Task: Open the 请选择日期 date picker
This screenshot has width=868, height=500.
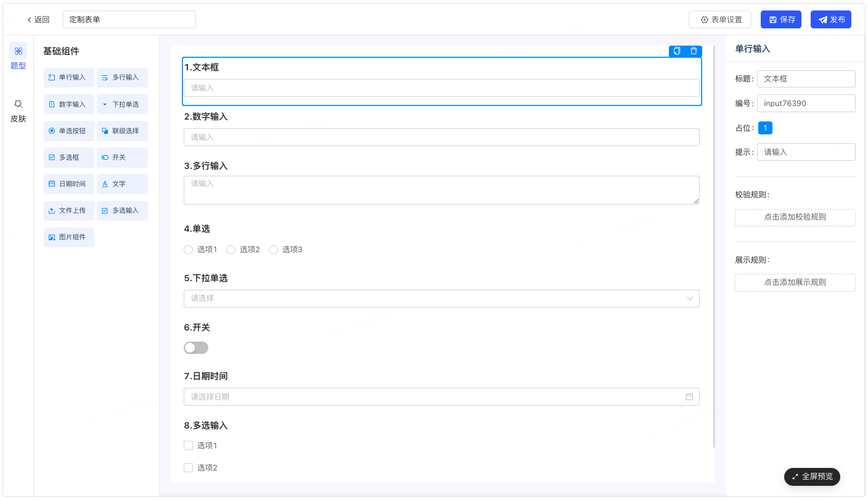Action: click(x=432, y=397)
